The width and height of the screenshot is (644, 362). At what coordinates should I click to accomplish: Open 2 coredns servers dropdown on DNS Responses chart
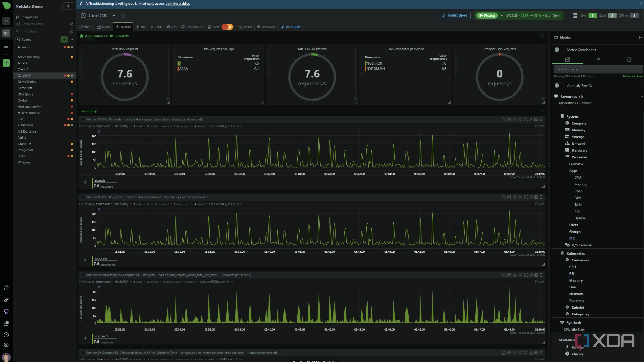click(160, 204)
